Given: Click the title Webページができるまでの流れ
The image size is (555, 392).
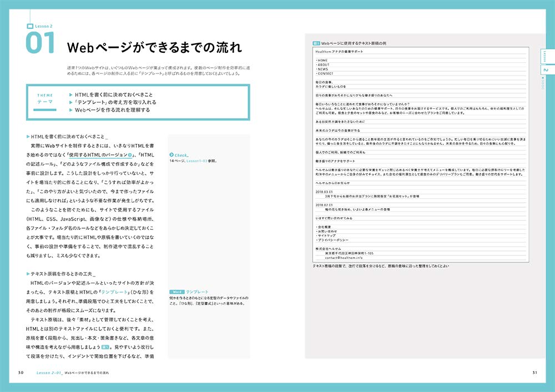Looking at the screenshot, I should click(154, 47).
